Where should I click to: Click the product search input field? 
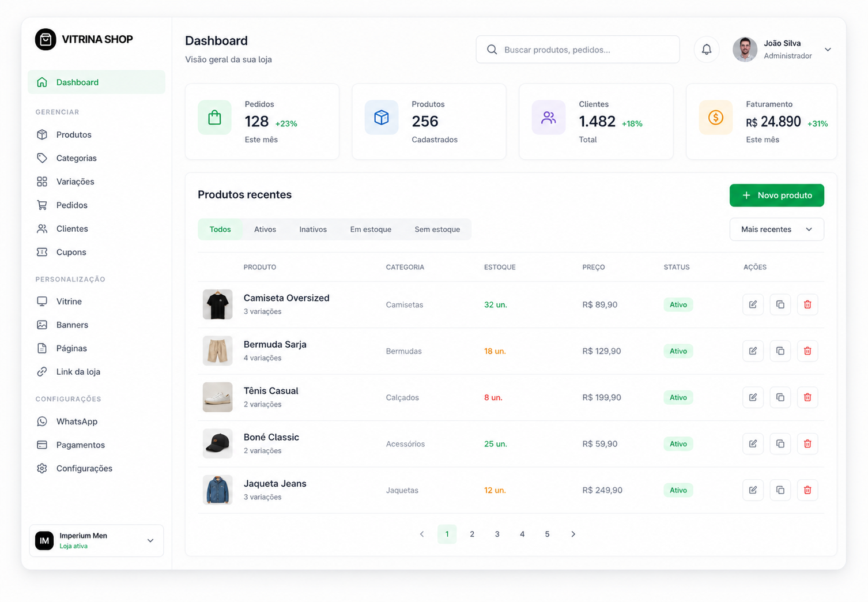(x=578, y=50)
